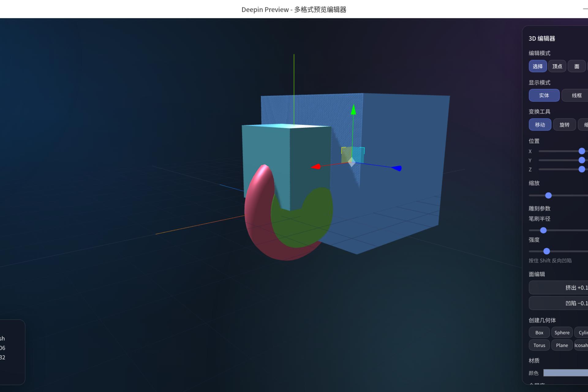
Task: Create a Cylinder geometry
Action: point(582,332)
